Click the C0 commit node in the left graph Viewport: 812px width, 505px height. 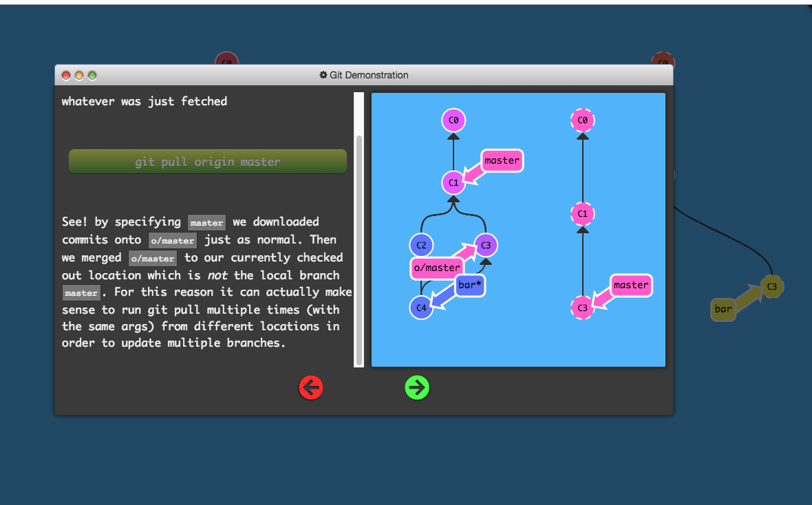tap(453, 120)
